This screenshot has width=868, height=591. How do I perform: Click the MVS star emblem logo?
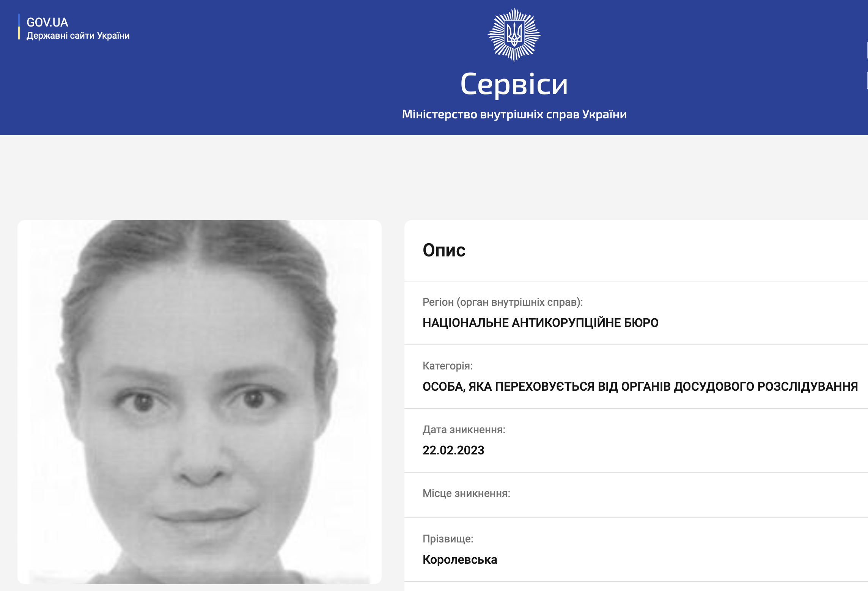514,35
